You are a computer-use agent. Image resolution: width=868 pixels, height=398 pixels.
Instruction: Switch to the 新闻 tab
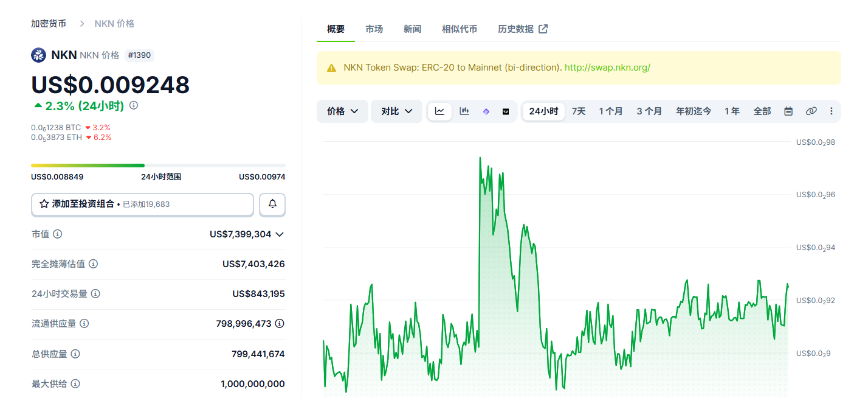pyautogui.click(x=412, y=29)
